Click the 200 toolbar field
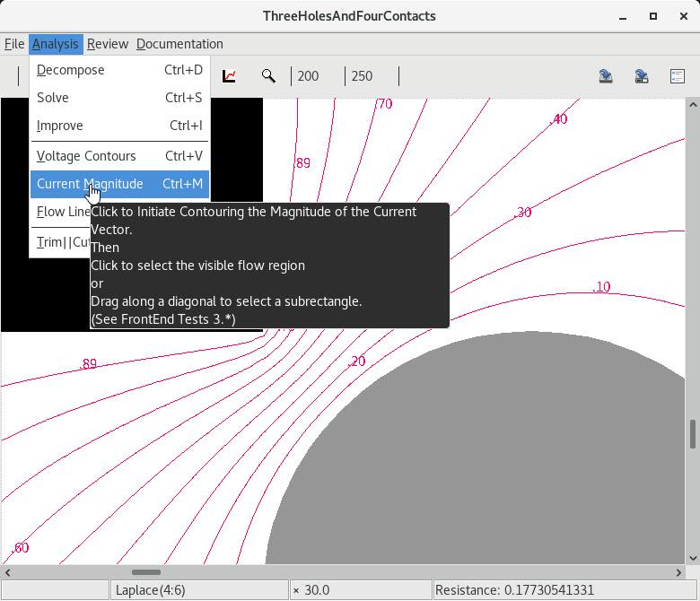Screen dimensions: 700x601 coord(308,76)
